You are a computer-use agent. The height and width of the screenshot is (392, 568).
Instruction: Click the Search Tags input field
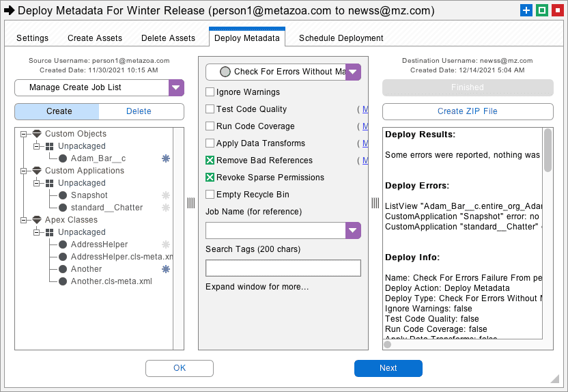(283, 268)
